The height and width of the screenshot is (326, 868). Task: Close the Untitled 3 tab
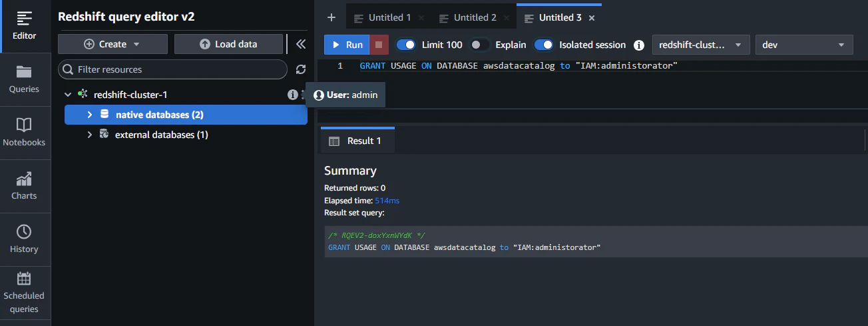[x=592, y=18]
